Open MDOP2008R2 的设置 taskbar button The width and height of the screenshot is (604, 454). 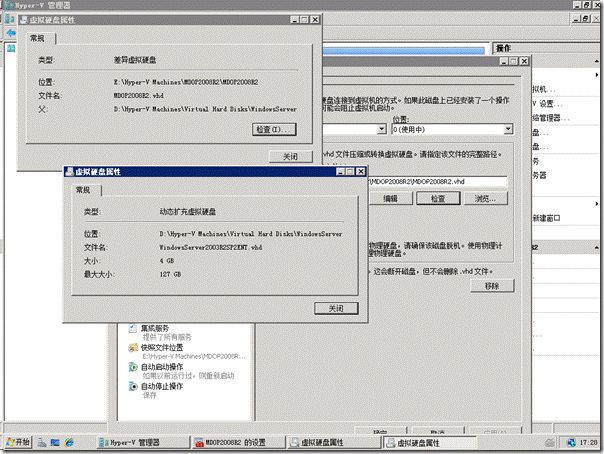click(239, 443)
